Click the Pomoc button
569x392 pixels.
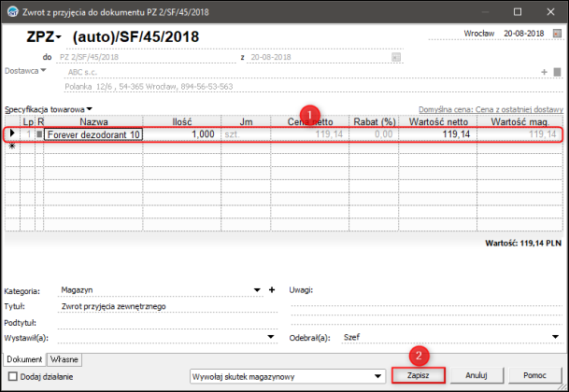pos(534,375)
